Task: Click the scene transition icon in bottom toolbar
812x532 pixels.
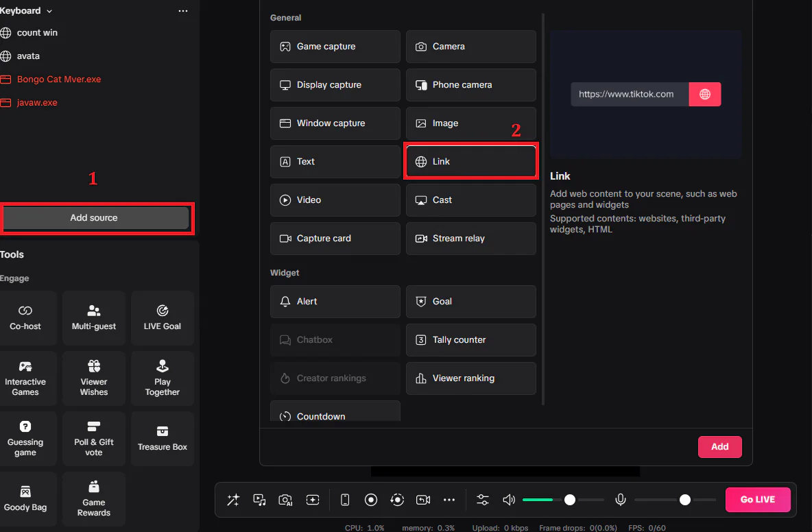Action: 259,499
